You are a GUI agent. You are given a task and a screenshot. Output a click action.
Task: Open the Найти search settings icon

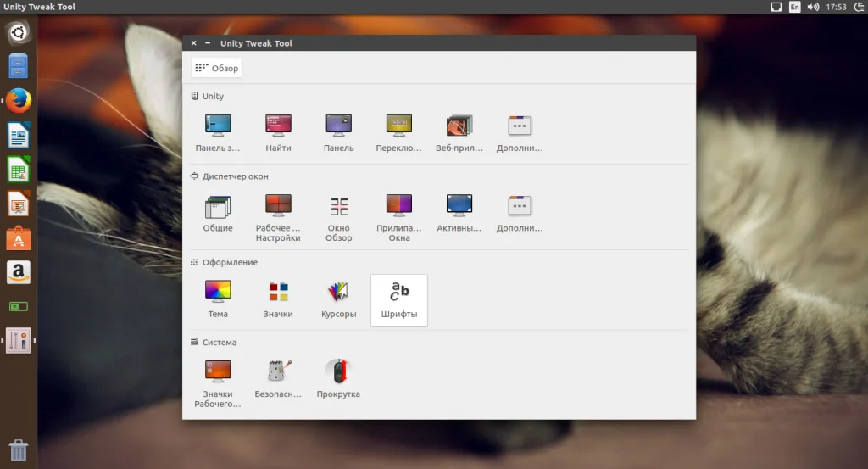[278, 133]
